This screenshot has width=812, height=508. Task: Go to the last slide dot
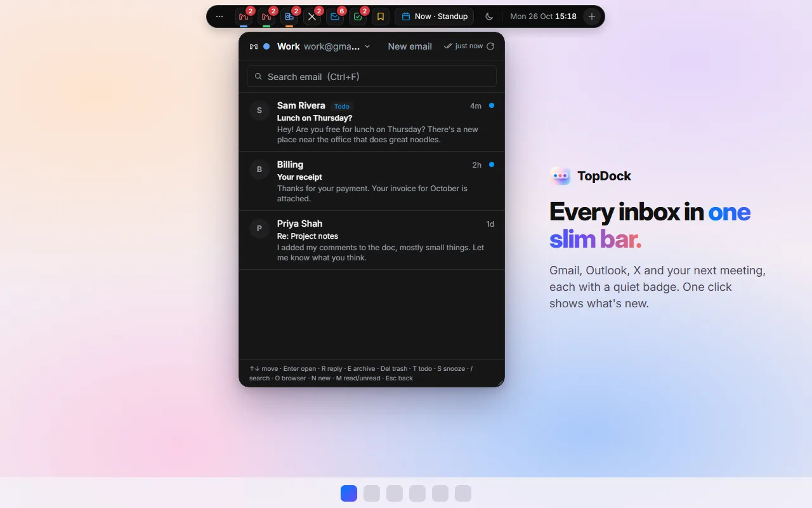(x=463, y=493)
